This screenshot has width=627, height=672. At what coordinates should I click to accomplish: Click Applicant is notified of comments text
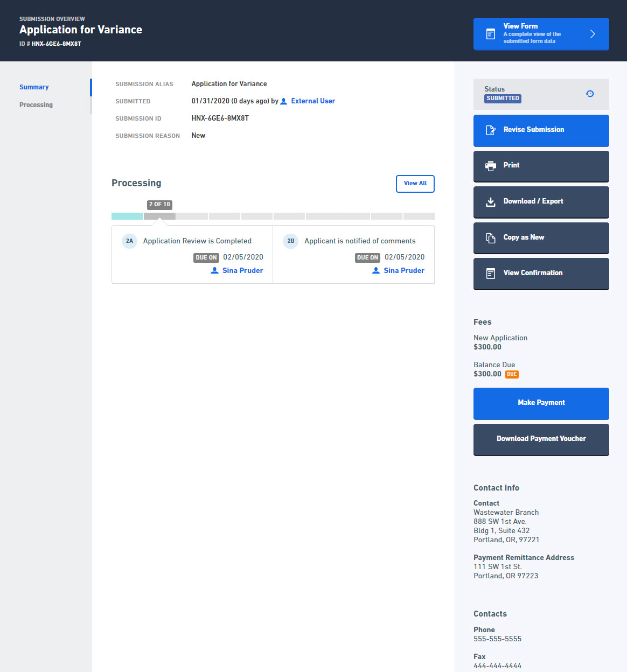point(360,241)
